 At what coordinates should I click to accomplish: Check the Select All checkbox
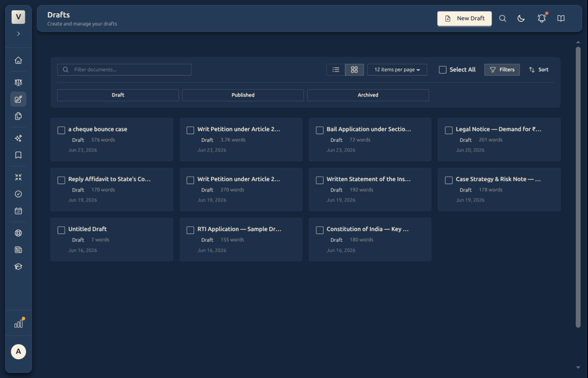pyautogui.click(x=443, y=70)
